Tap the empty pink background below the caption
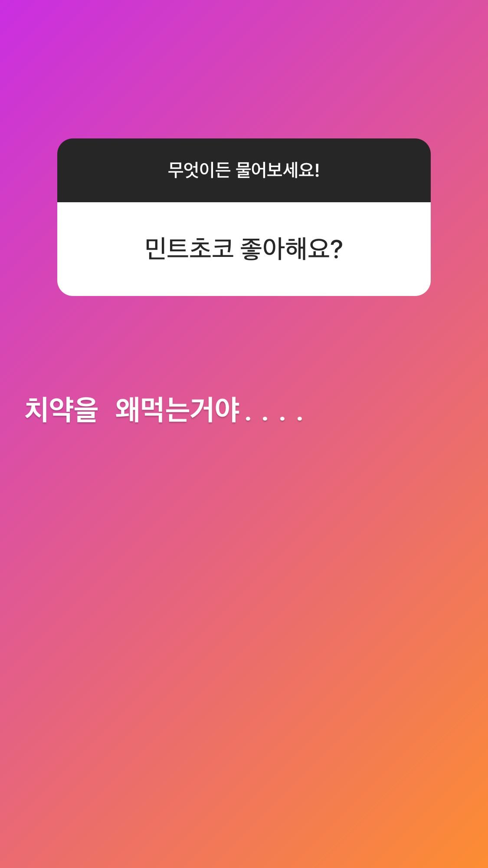Viewport: 488px width, 868px height. tap(244, 608)
